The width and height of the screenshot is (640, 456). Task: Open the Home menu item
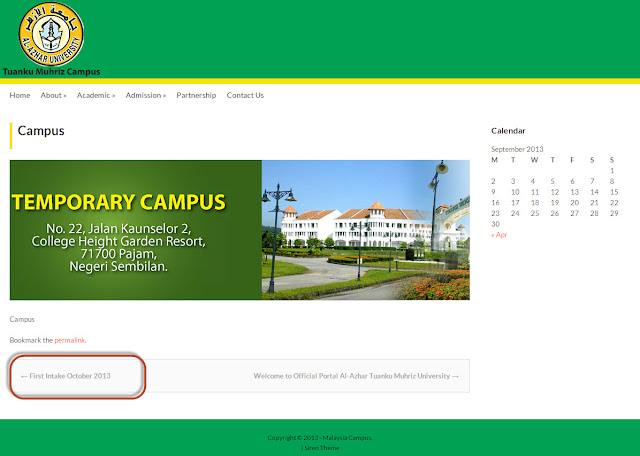[x=20, y=95]
